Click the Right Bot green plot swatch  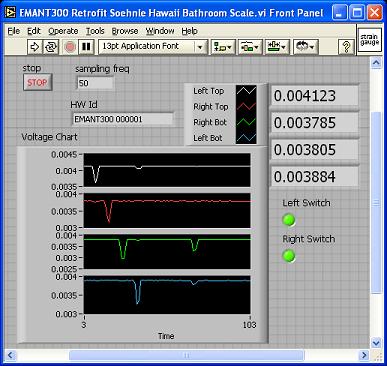(246, 122)
